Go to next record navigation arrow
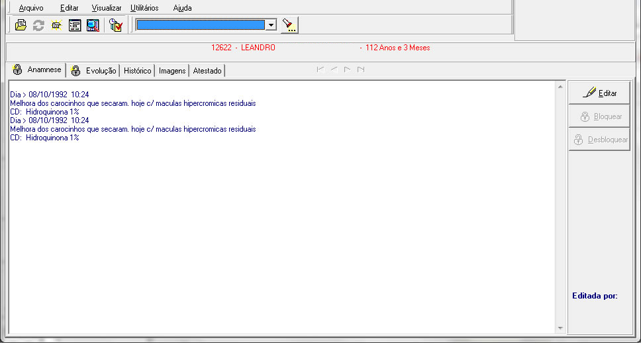Image resolution: width=641 pixels, height=364 pixels. click(x=348, y=69)
